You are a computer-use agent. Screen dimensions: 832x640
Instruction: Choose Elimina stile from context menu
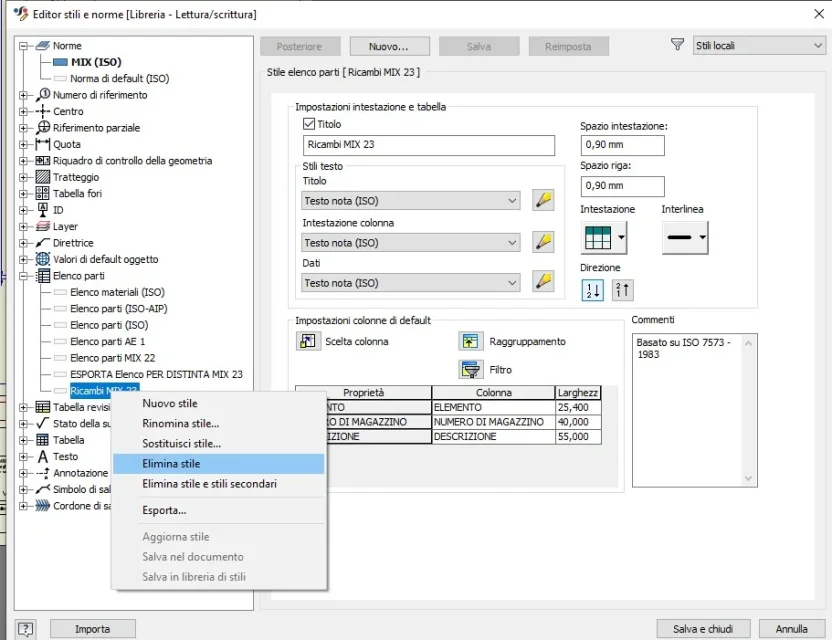click(219, 464)
